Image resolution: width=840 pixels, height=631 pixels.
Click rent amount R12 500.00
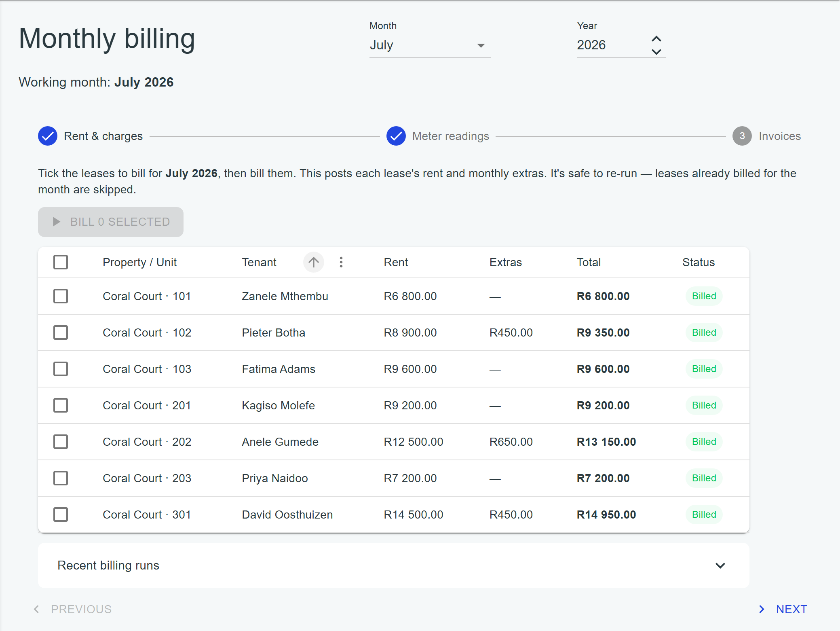(x=413, y=442)
